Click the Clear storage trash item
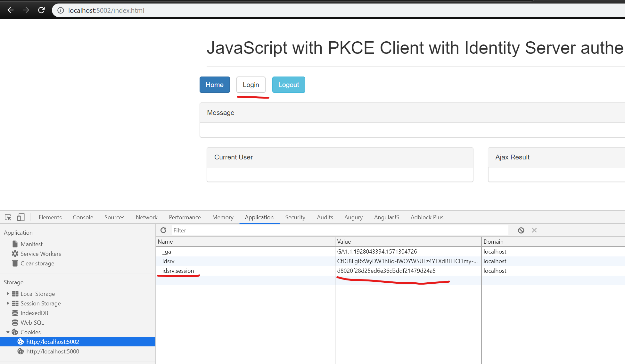Screen dimensions: 625x364 click(x=37, y=263)
